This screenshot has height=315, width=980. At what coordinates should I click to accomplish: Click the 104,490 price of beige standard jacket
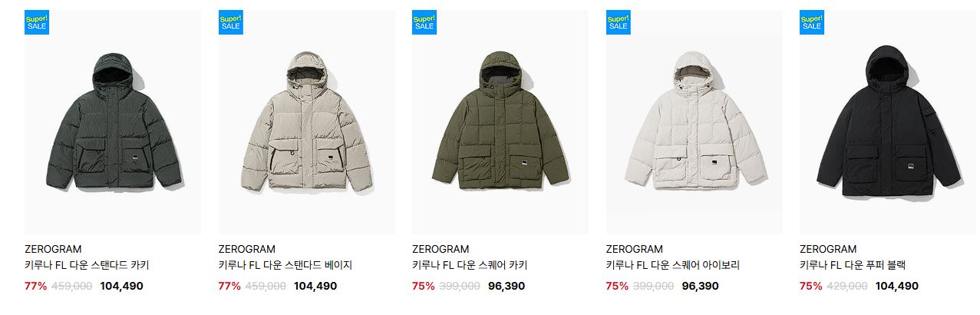pos(315,286)
